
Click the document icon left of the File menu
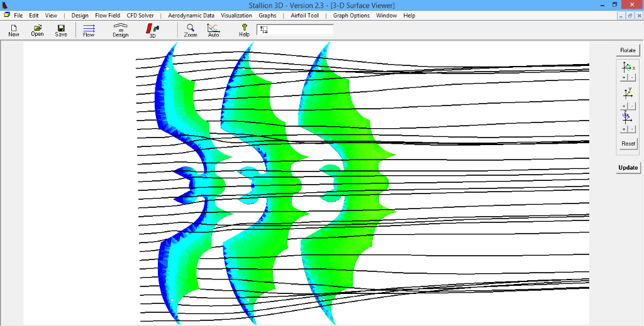tap(6, 15)
